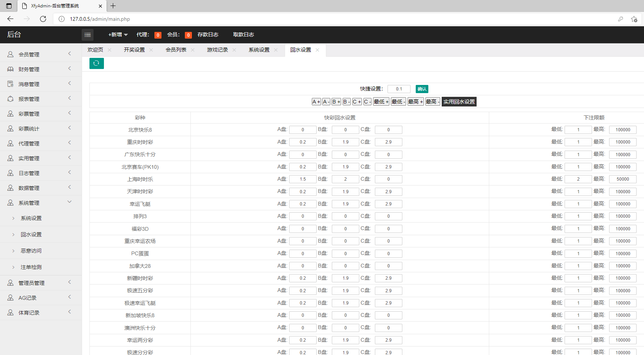Click the green refresh icon button
This screenshot has height=355, width=644.
97,63
